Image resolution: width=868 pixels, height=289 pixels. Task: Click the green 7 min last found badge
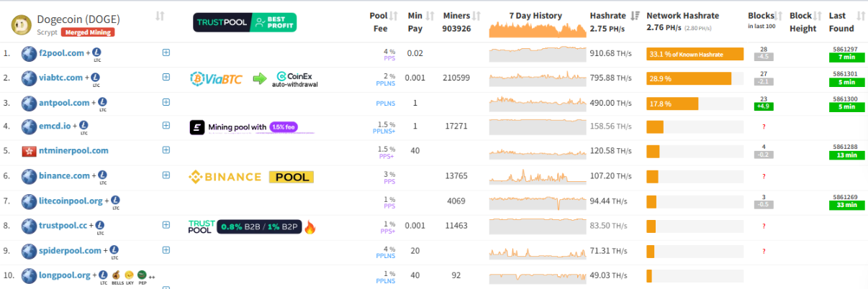coord(846,57)
